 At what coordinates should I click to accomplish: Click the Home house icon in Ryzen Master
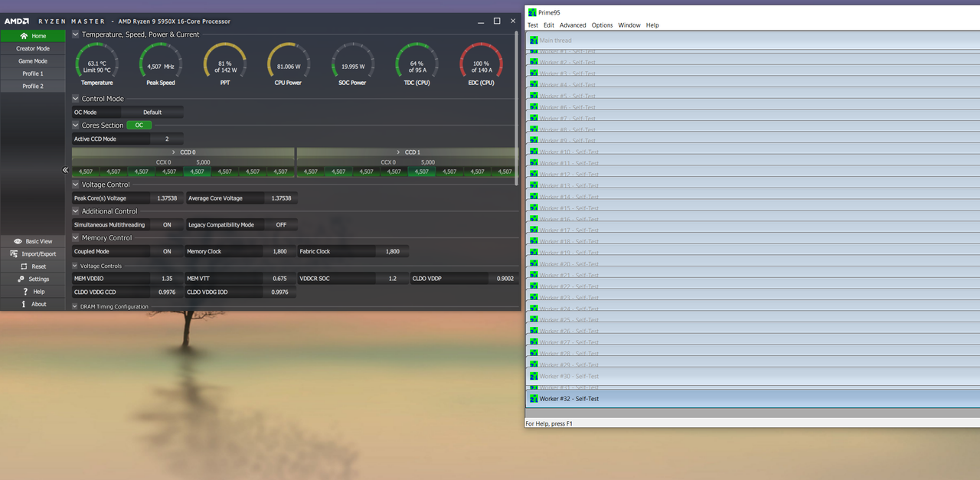point(24,36)
